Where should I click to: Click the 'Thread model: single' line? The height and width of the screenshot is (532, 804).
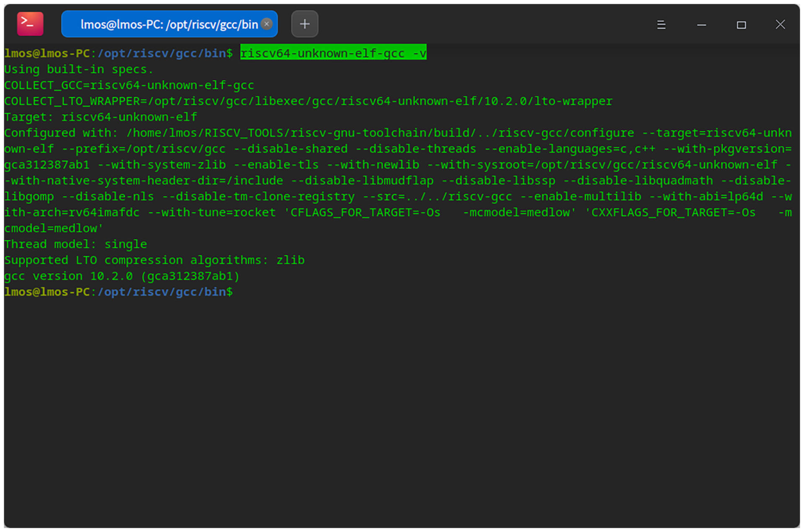pyautogui.click(x=75, y=244)
